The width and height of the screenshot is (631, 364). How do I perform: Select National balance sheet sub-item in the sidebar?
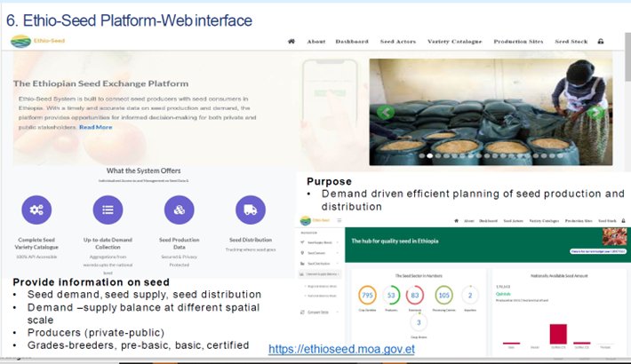click(x=322, y=296)
